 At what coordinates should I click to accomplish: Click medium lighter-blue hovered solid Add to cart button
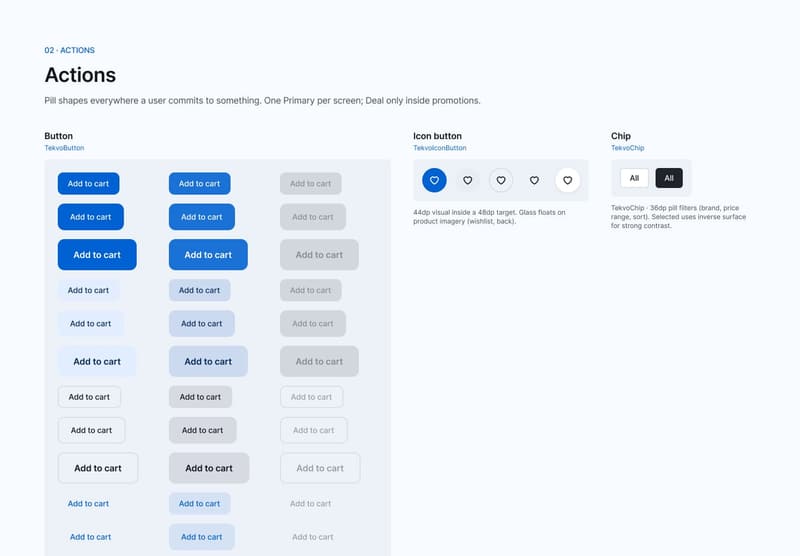click(202, 217)
